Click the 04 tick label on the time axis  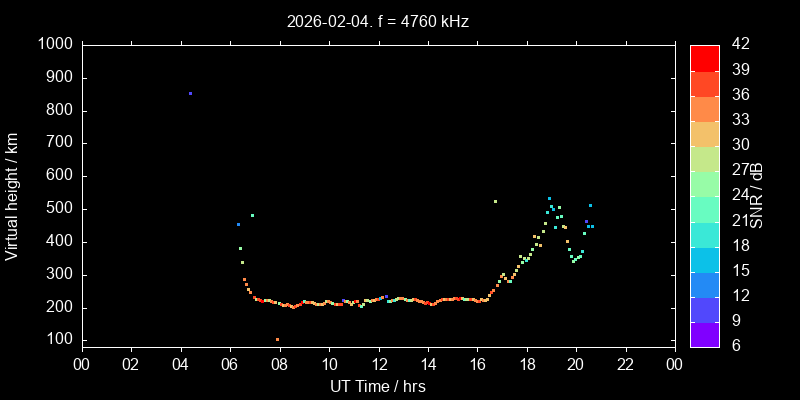180,365
